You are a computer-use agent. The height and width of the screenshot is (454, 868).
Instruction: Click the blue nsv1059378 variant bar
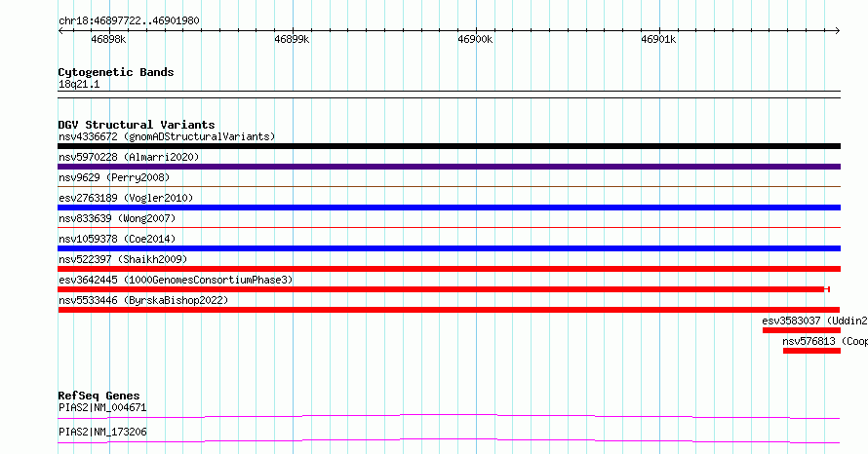(449, 248)
